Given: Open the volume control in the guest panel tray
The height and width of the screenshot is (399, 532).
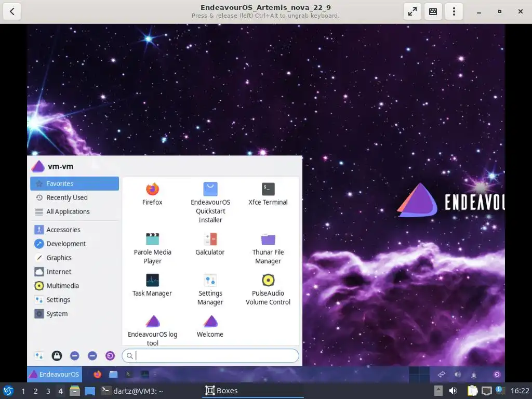Looking at the screenshot, I should 458,374.
